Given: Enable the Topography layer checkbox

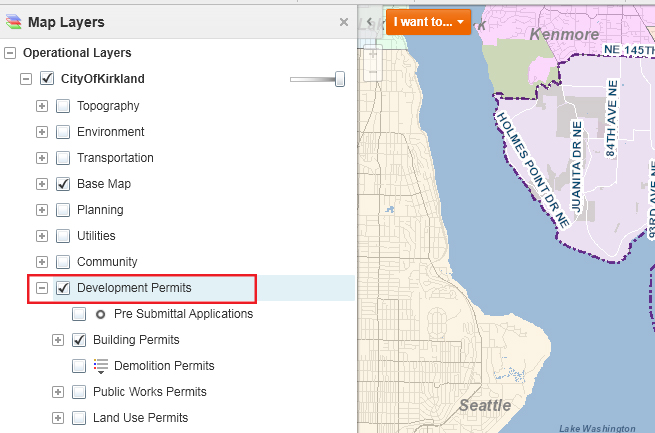Looking at the screenshot, I should coord(63,106).
